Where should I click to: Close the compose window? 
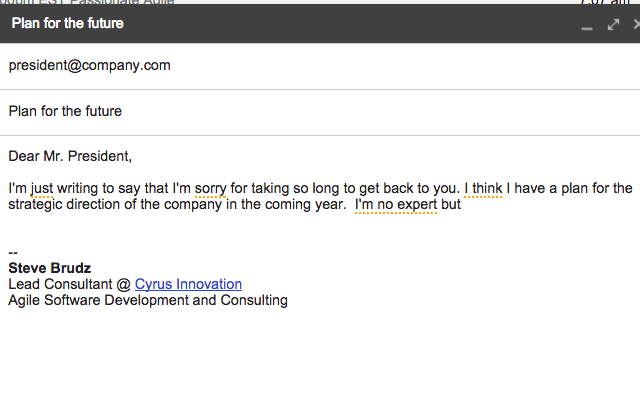636,23
